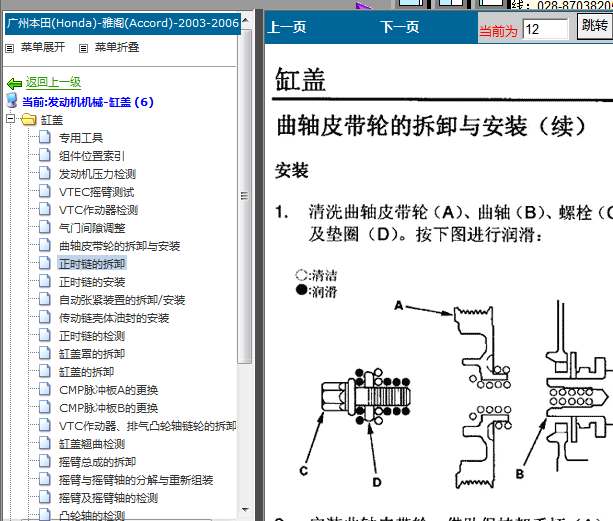Open the 组件位置索引 tree item
This screenshot has height=521, width=613.
point(92,156)
